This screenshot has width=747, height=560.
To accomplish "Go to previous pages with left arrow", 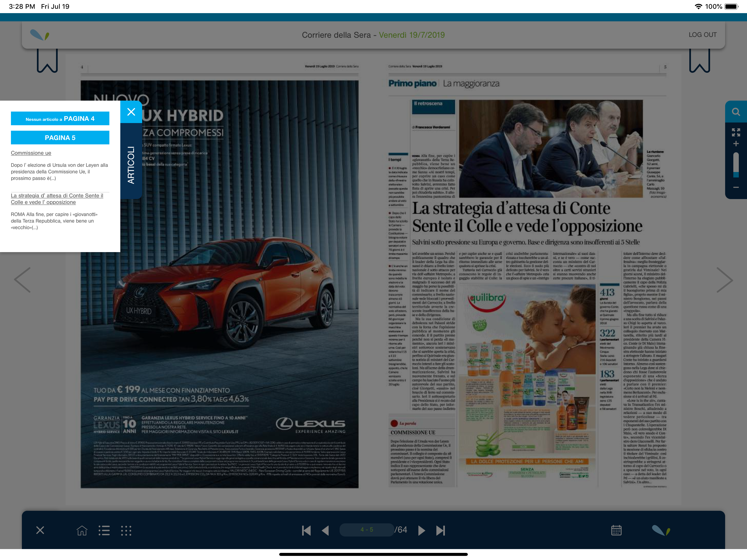I will point(22,280).
